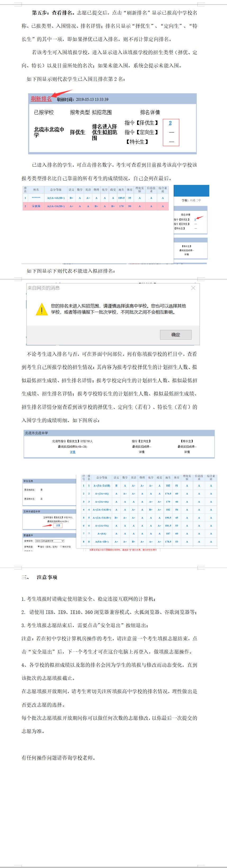Click the 地生 score 174.5 in the second row

(x=168, y=494)
